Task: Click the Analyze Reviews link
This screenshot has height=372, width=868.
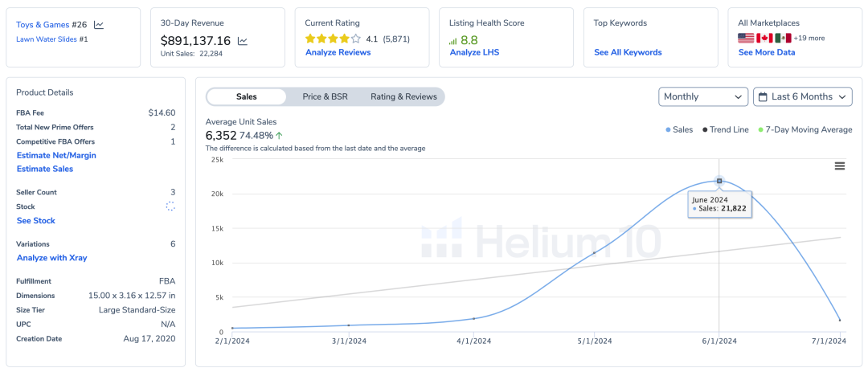Action: 338,52
